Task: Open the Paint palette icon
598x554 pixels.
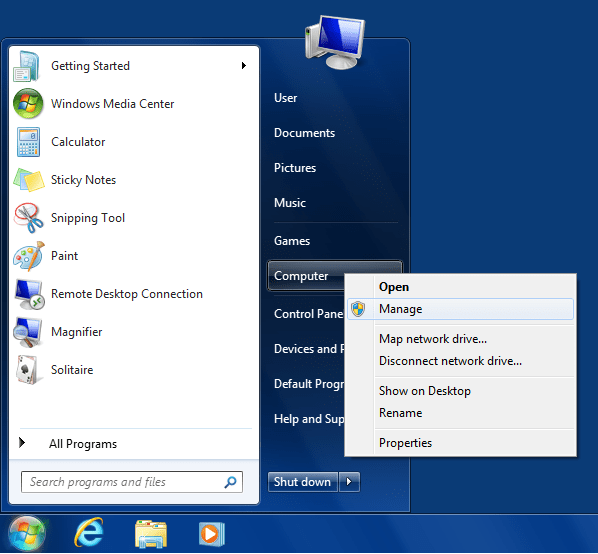Action: [29, 256]
